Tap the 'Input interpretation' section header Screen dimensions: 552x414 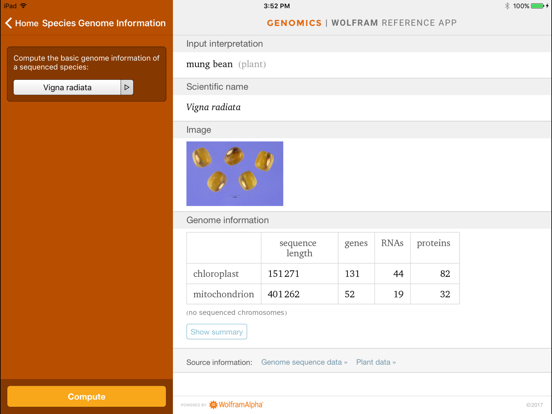(225, 44)
